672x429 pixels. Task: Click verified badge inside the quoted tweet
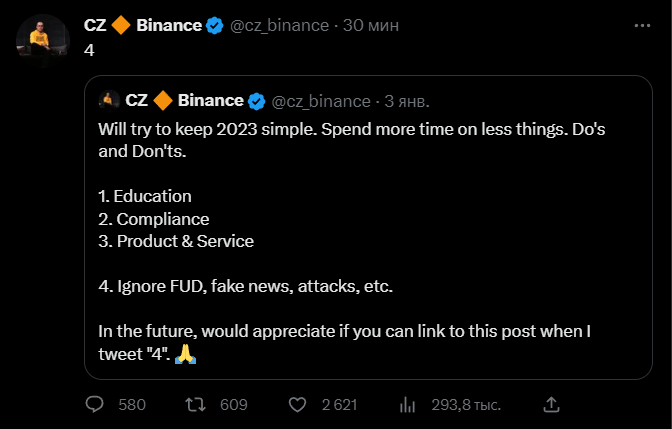[x=256, y=100]
